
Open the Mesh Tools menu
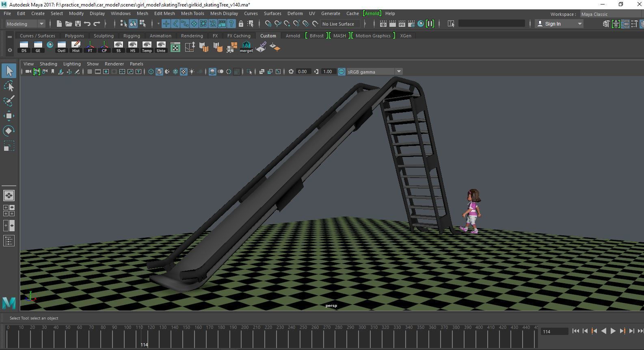[x=192, y=13]
